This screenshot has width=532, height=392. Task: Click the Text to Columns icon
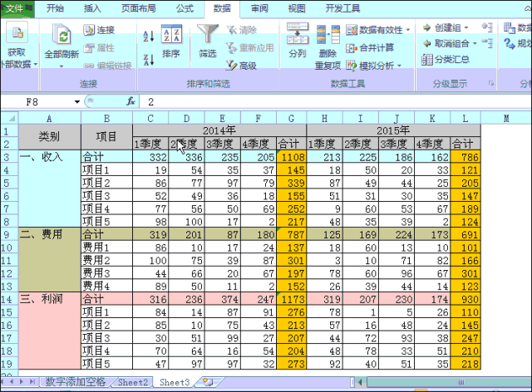(x=298, y=33)
